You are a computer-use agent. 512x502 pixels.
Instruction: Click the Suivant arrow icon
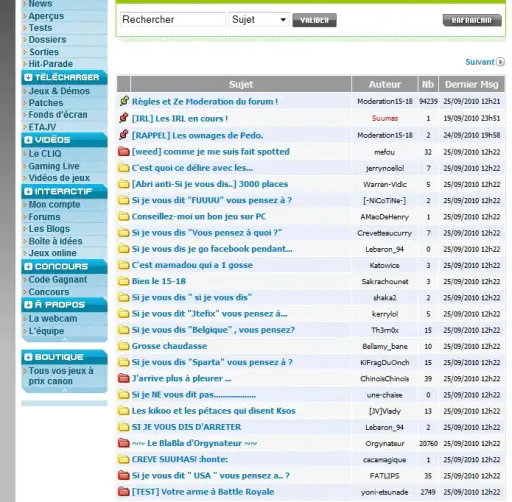tap(500, 62)
